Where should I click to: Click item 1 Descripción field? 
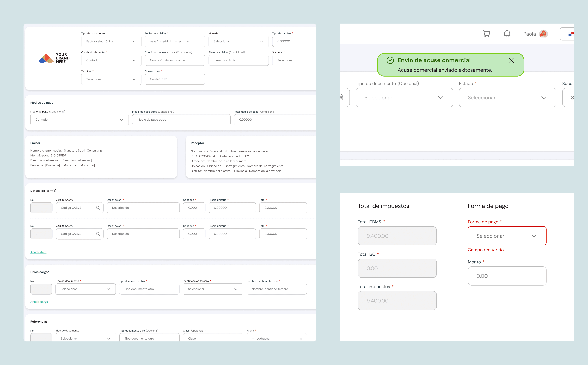[143, 208]
